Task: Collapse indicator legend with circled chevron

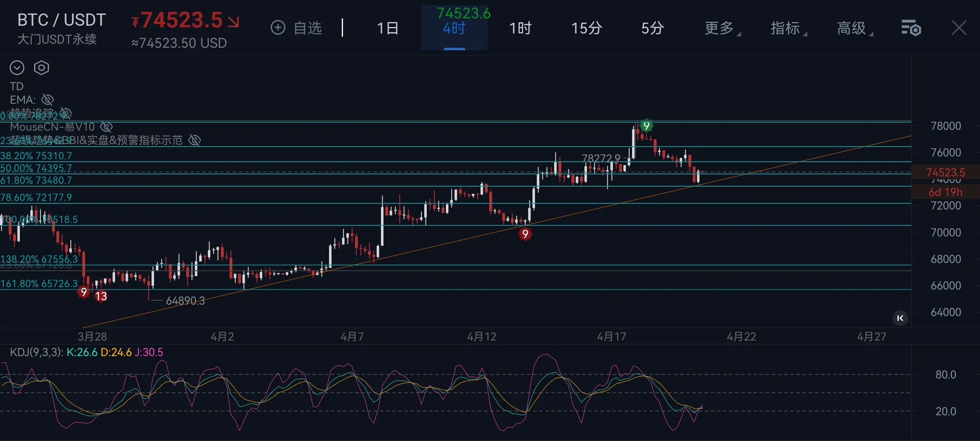Action: 17,68
